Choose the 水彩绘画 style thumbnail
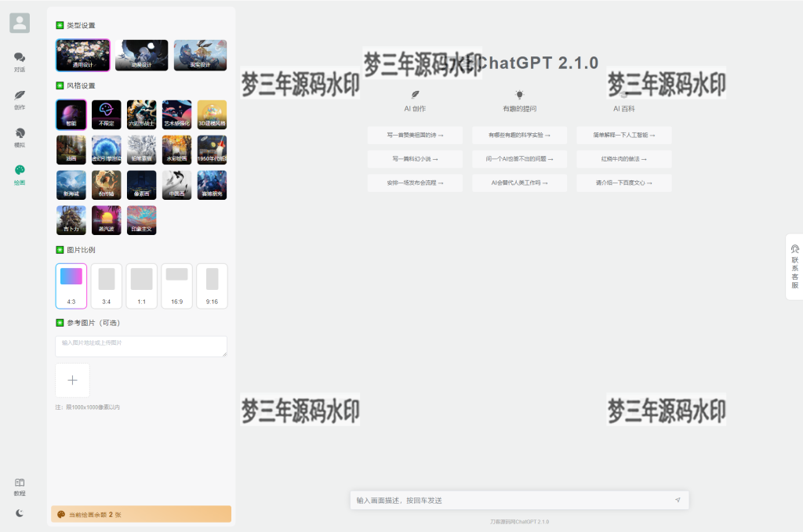This screenshot has width=803, height=532. [x=176, y=150]
